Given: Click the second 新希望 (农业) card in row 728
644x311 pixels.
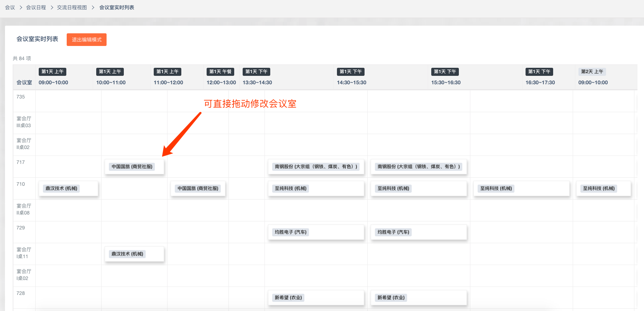Looking at the screenshot, I should point(419,298).
